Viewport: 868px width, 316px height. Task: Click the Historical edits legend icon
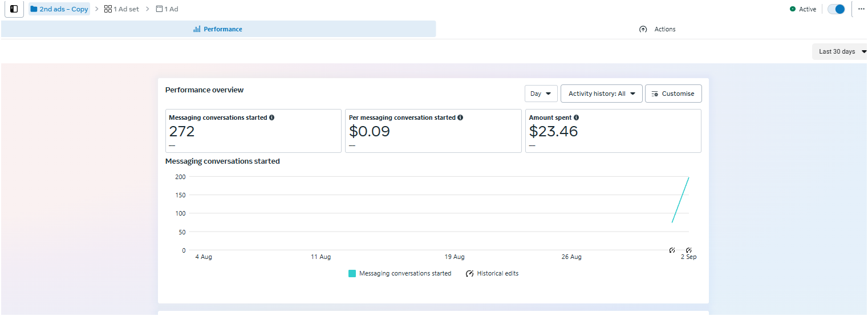470,274
